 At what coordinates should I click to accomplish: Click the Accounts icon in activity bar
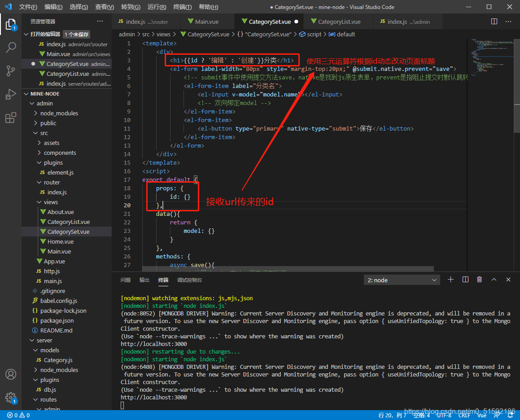point(11,374)
